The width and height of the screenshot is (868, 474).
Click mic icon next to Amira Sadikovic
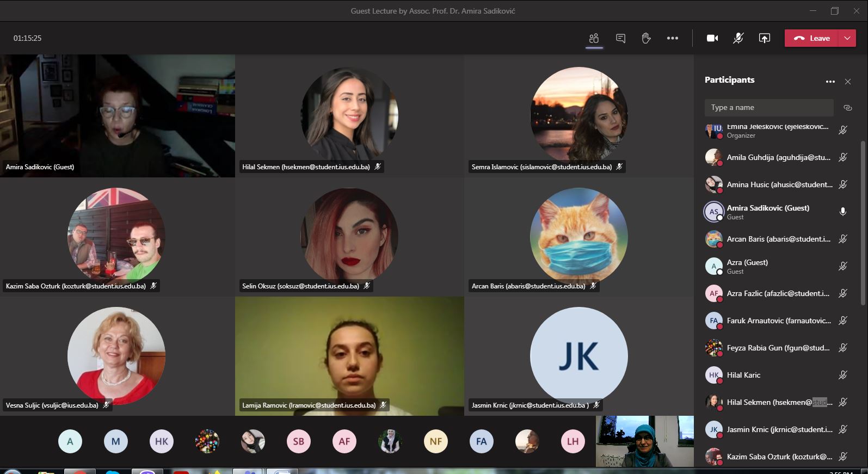tap(842, 212)
